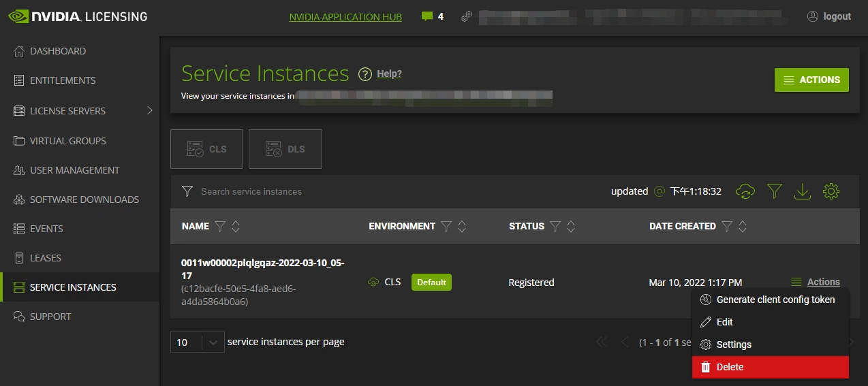Sort by the NAME column
The width and height of the screenshot is (868, 386).
[x=236, y=226]
